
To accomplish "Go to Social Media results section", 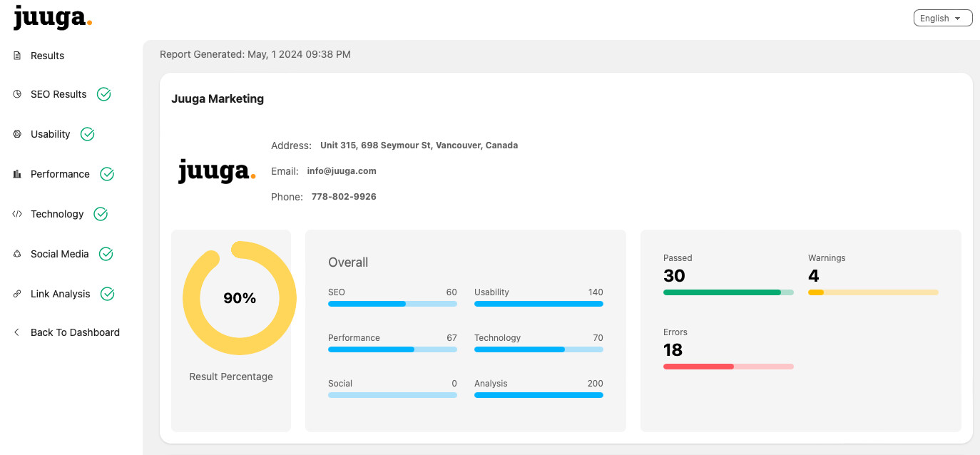I will [x=60, y=254].
